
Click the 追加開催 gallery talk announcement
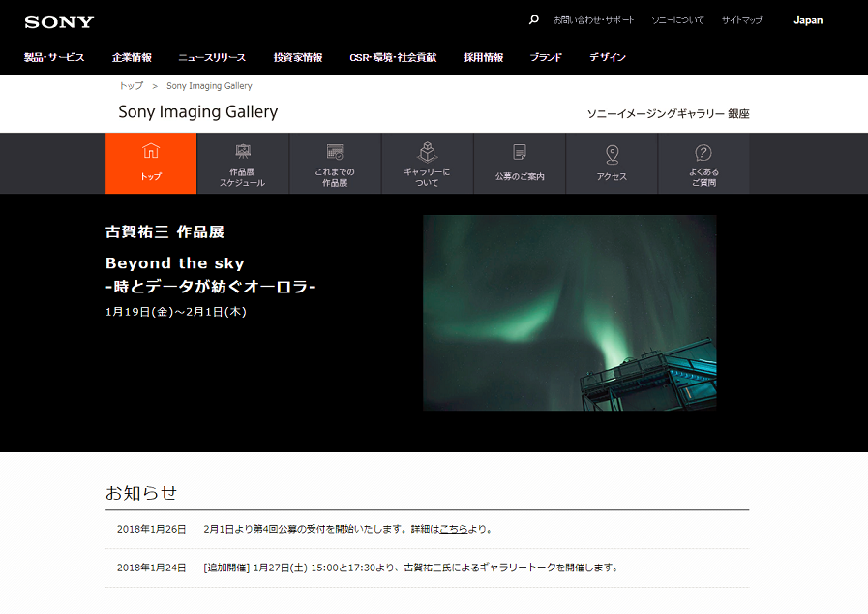[x=410, y=568]
